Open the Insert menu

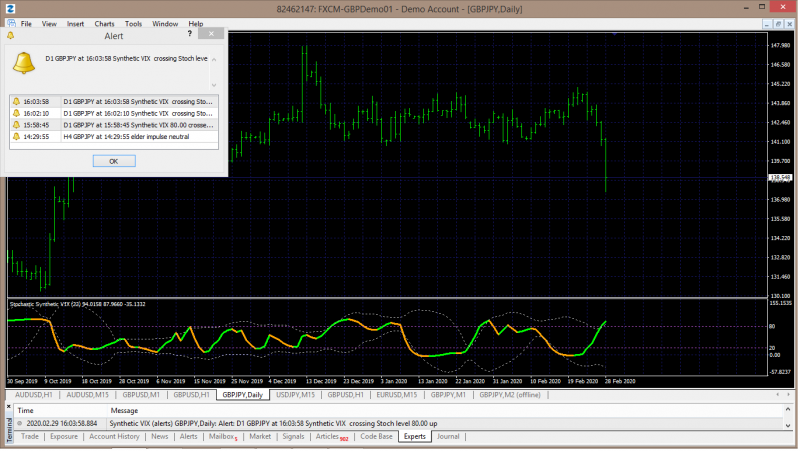pyautogui.click(x=75, y=23)
